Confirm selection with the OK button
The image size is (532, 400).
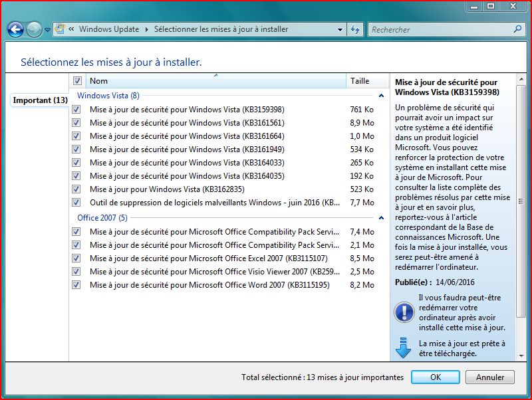coord(436,377)
